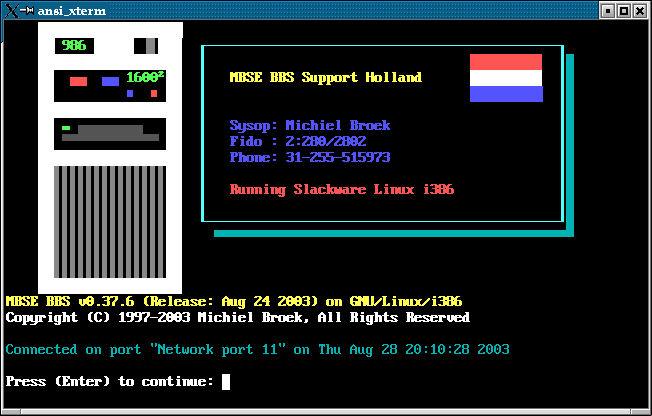Click the large blue LED on tower
This screenshot has width=652, height=416.
[110, 81]
